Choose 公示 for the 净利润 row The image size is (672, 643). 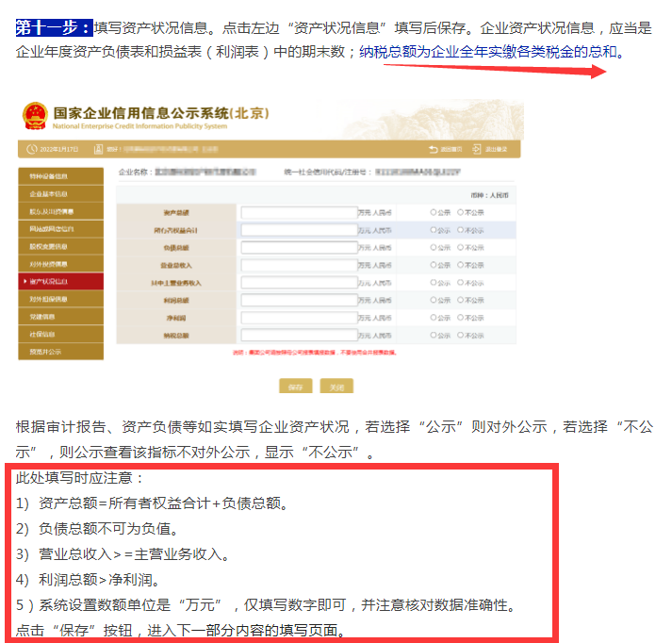[434, 318]
